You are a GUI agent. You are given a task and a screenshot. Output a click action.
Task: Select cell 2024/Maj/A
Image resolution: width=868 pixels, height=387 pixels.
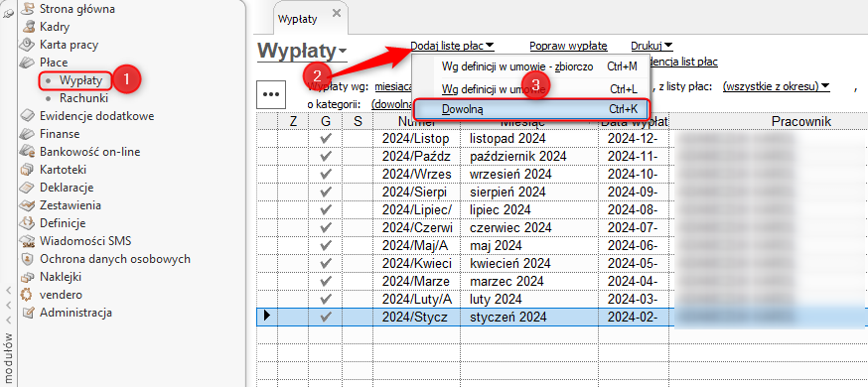[417, 245]
